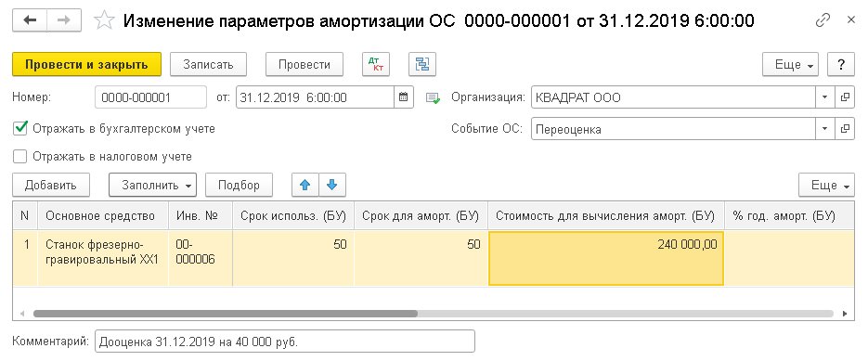The width and height of the screenshot is (868, 361).
Task: Select Срок использ. cell with 50
Action: pos(293,259)
